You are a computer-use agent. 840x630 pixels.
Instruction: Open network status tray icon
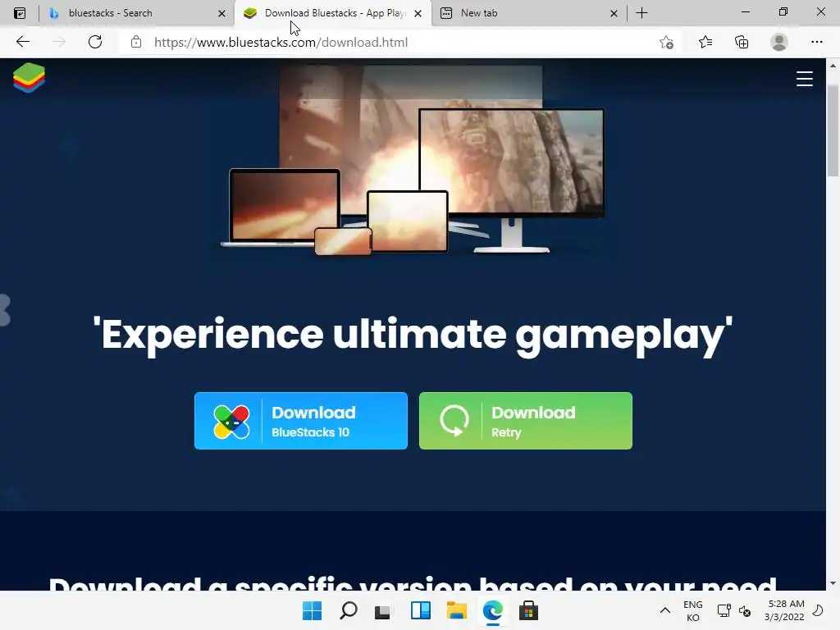click(x=724, y=610)
